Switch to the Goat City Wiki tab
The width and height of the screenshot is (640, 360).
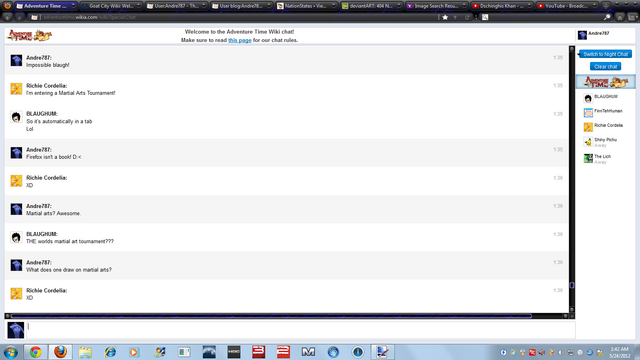point(111,6)
